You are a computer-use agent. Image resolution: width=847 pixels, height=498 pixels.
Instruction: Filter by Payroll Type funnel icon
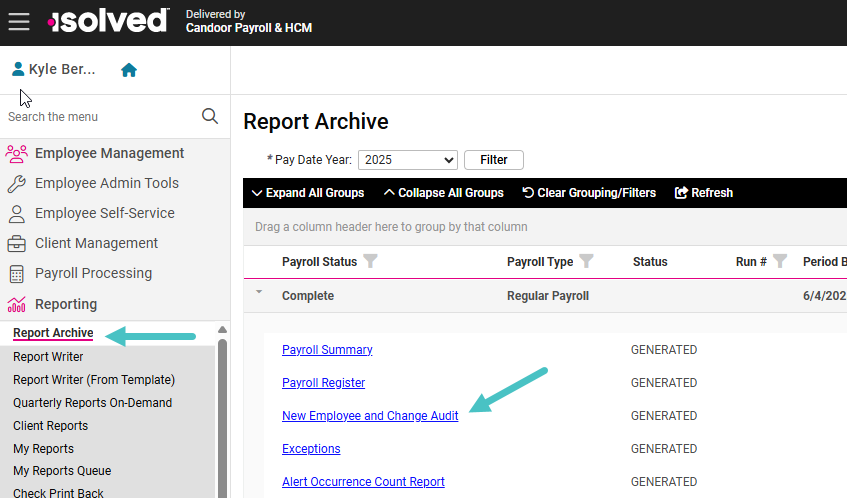(x=586, y=261)
